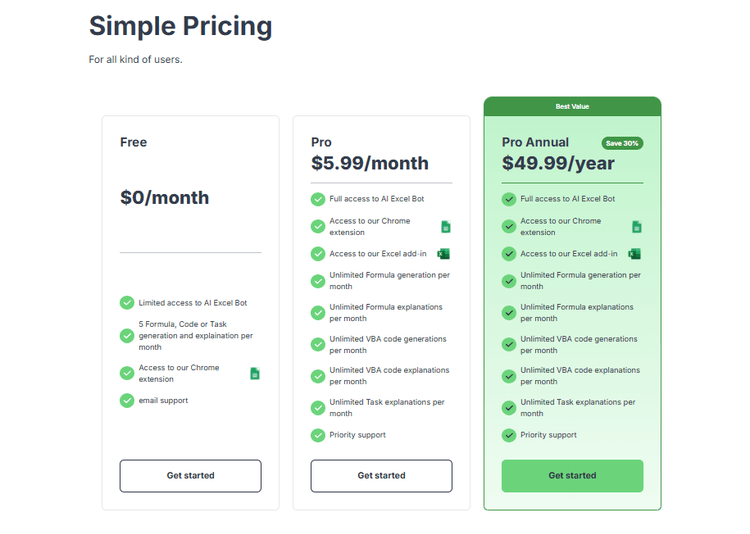Click Google Sheets icon in Pro plan
This screenshot has height=534, width=750.
coord(446,227)
